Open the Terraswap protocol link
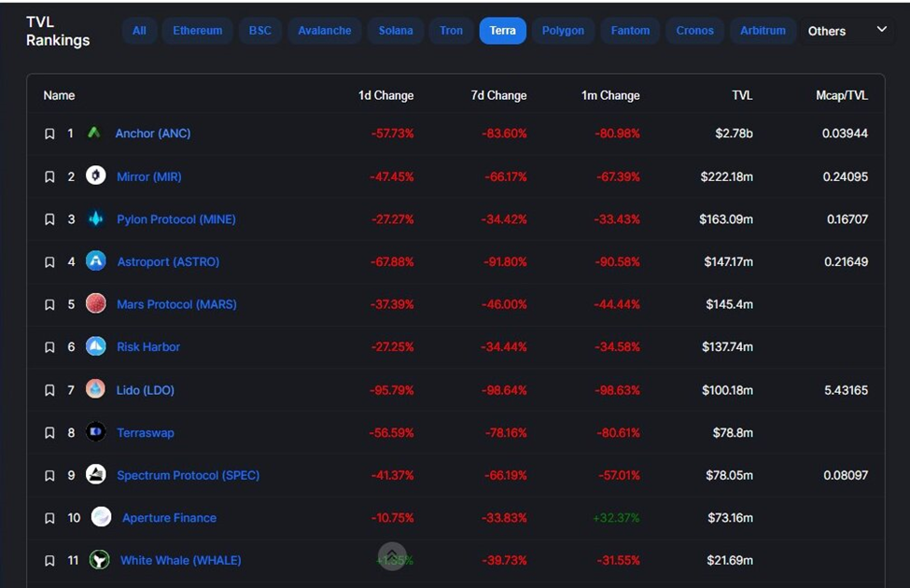This screenshot has height=588, width=910. tap(146, 433)
